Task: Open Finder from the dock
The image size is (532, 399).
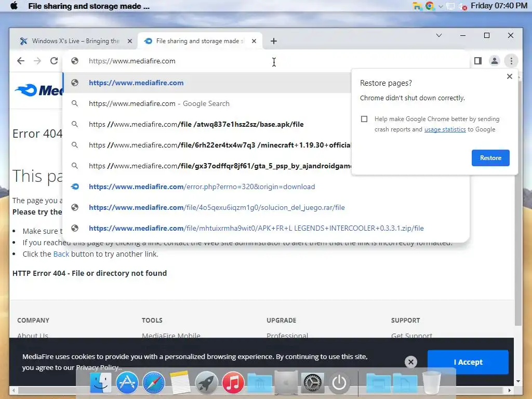Action: [x=100, y=383]
